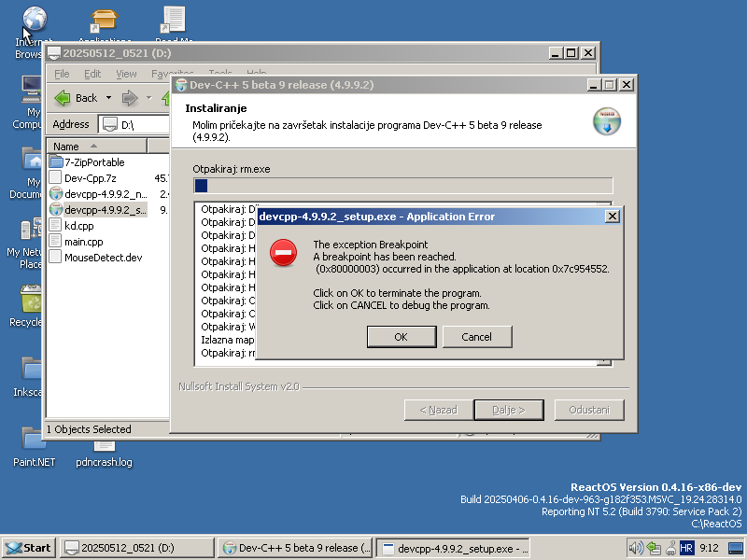The image size is (747, 560).
Task: Open the Applications desktop shortcut
Action: (x=105, y=25)
